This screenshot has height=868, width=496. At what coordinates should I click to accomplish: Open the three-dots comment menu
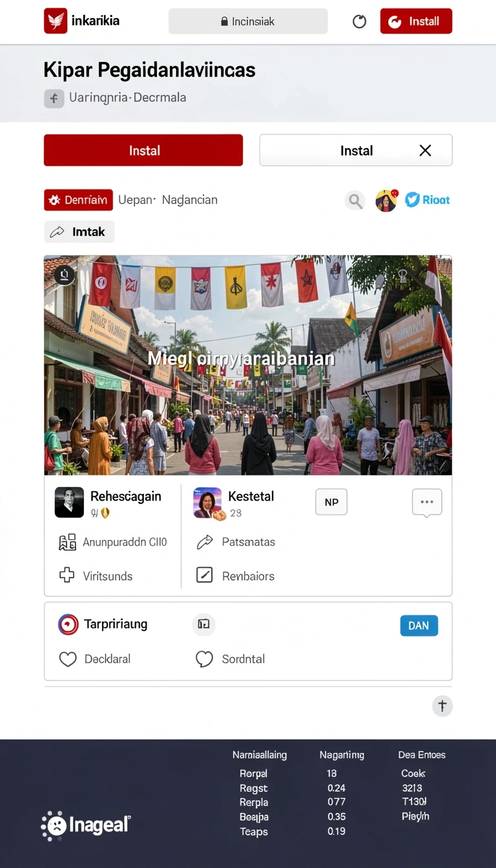(427, 502)
